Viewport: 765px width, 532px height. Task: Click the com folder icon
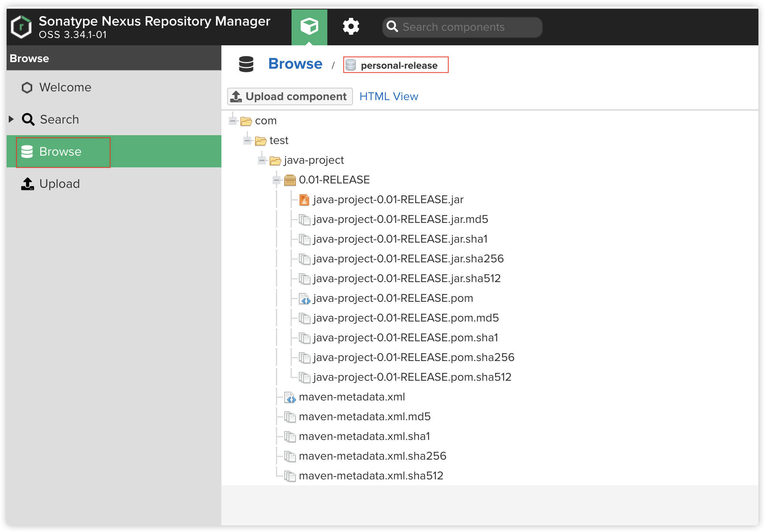pyautogui.click(x=246, y=121)
